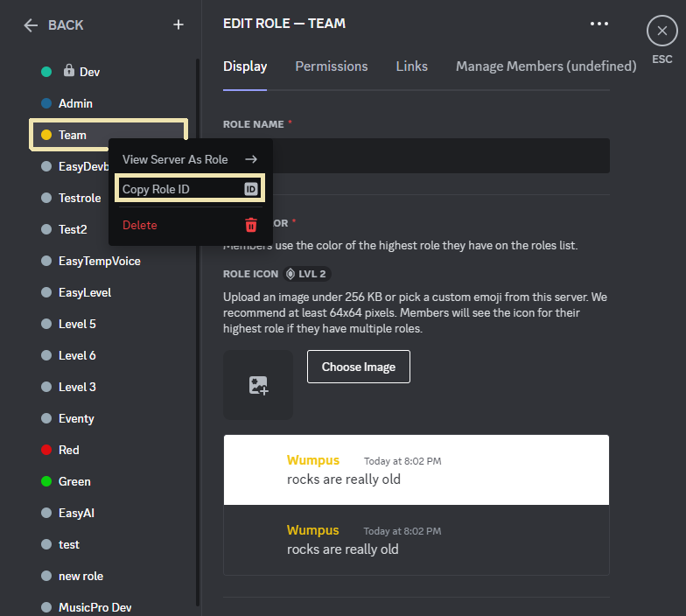This screenshot has height=616, width=686.
Task: Click the Choose Image button
Action: (359, 367)
